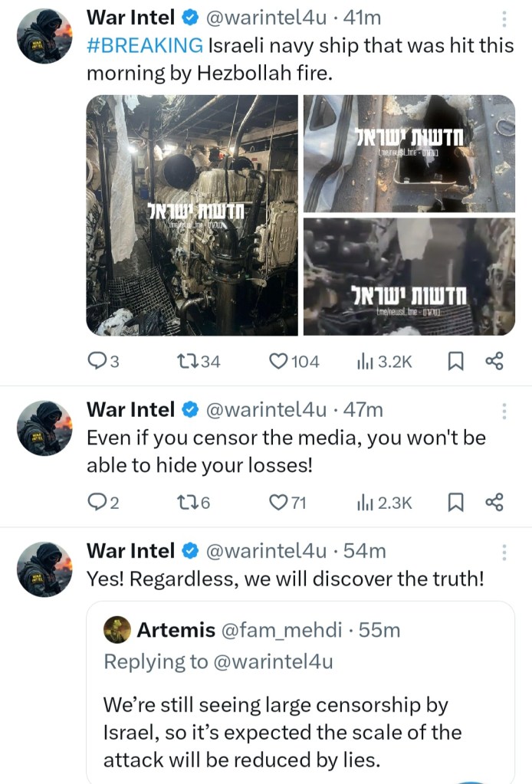The width and height of the screenshot is (532, 784).
Task: Open more options on the 54m tweet
Action: tap(504, 552)
